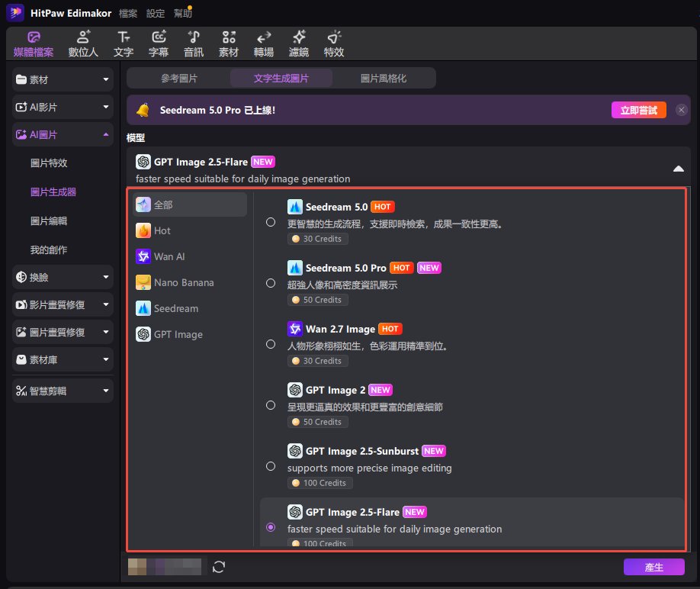The width and height of the screenshot is (700, 589).
Task: Open the 媒體檔案 media tool
Action: pos(34,44)
